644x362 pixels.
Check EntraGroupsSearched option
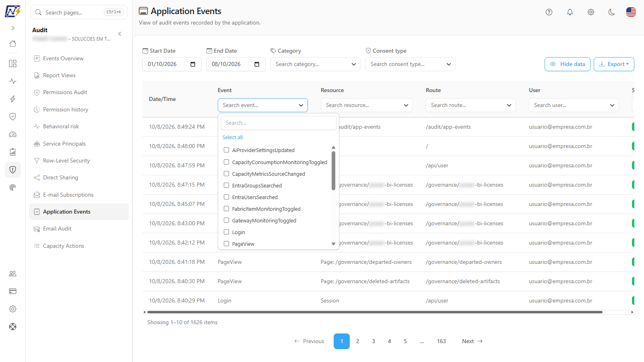[x=227, y=185]
